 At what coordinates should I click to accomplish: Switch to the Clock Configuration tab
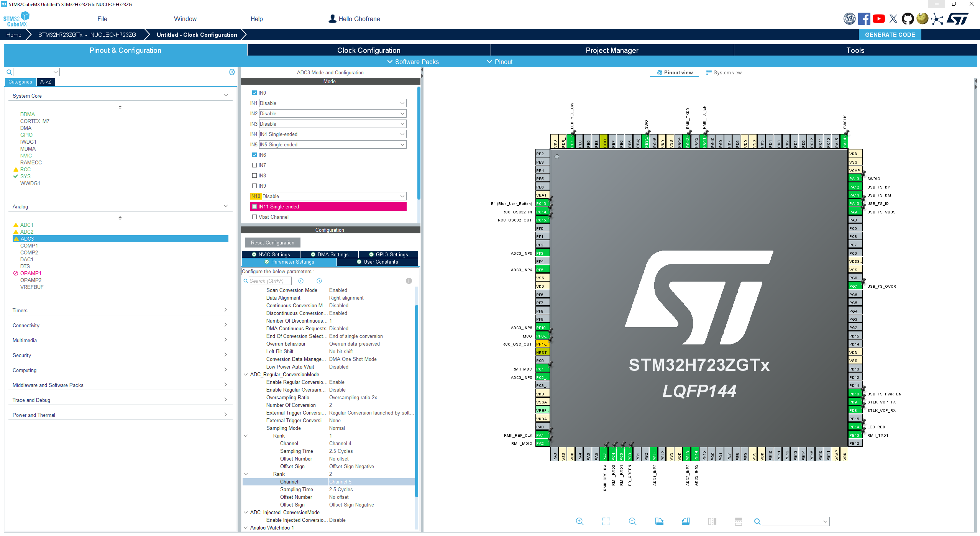coord(368,50)
